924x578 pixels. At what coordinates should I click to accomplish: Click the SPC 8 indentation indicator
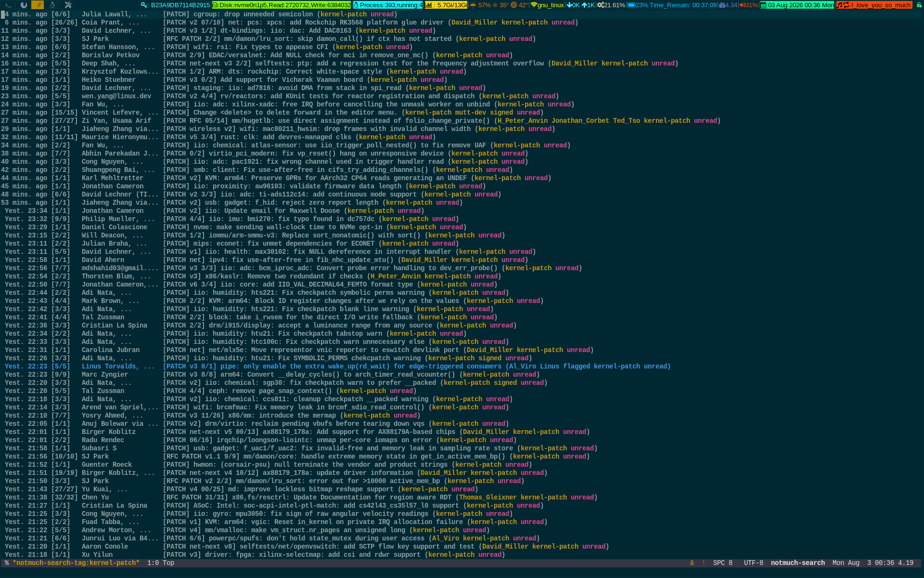point(723,563)
